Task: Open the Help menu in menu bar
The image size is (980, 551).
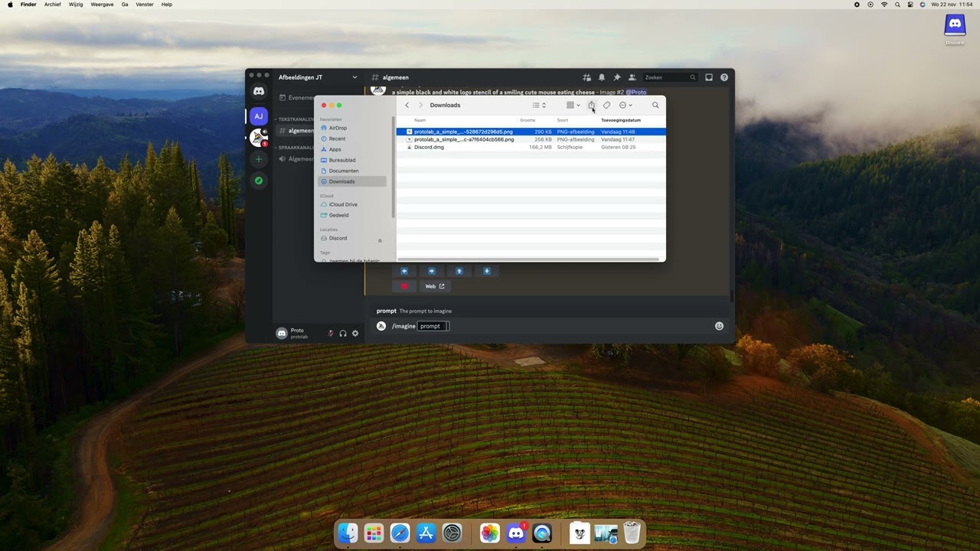Action: point(167,5)
